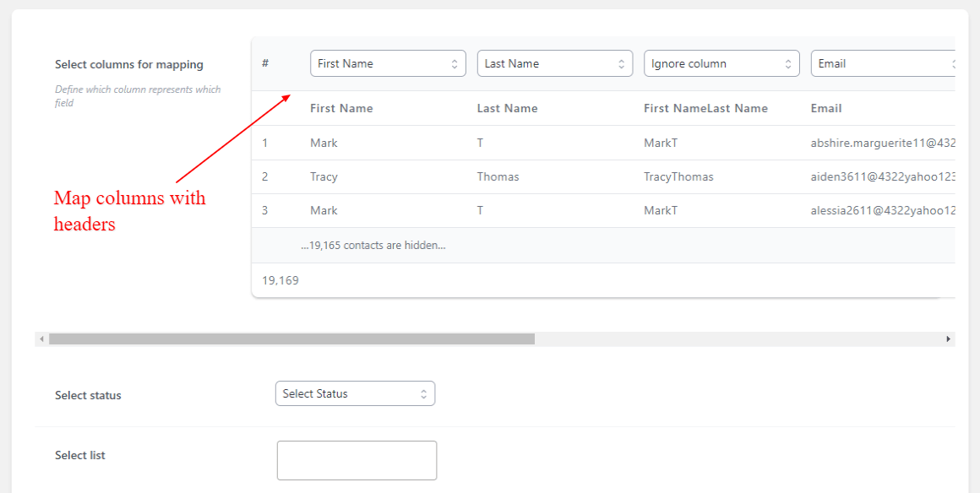The image size is (980, 493).
Task: Open the Select Status dropdown
Action: (x=355, y=393)
